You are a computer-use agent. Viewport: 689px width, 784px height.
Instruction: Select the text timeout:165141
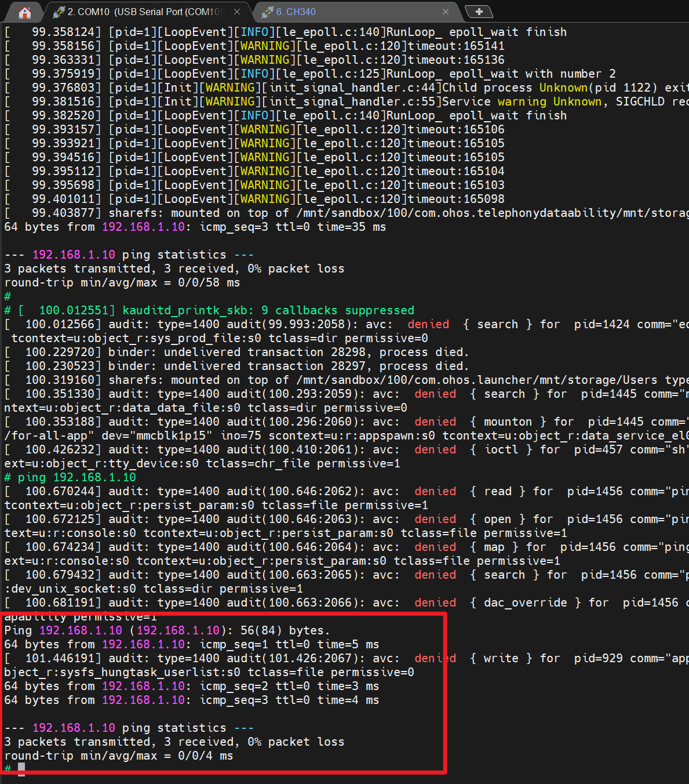point(456,46)
